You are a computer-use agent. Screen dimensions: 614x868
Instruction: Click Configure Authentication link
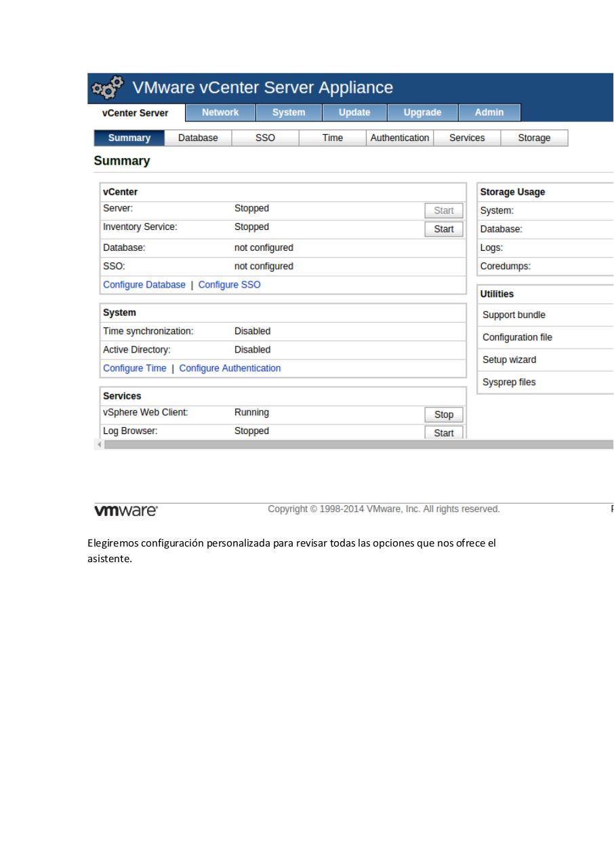pyautogui.click(x=230, y=368)
